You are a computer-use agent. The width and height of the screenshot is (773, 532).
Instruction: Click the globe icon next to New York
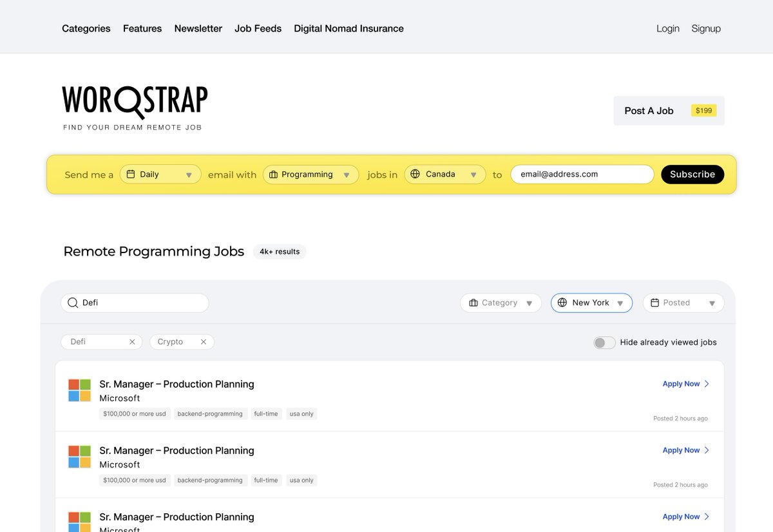(562, 303)
